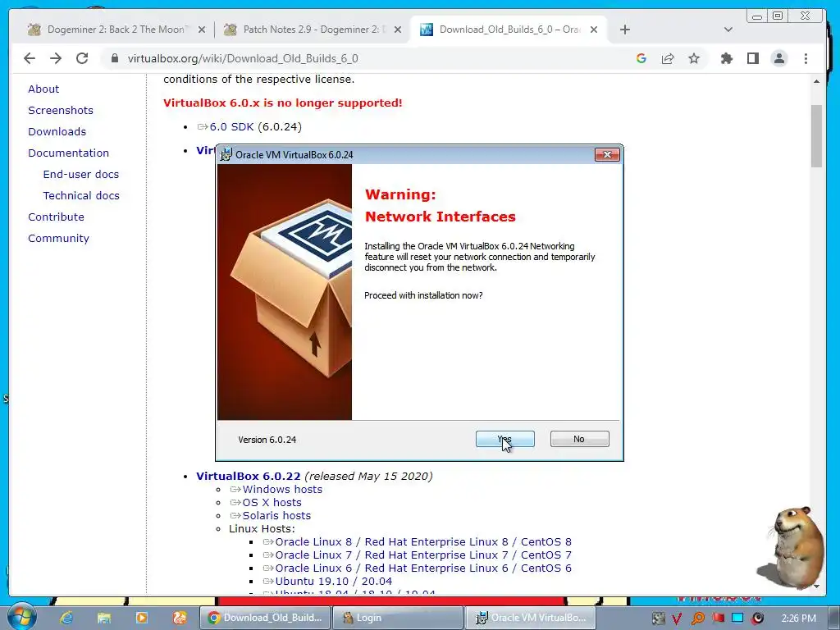Close the Oracle VM VirtualBox 6.0.24 dialog
Viewport: 840px width, 630px height.
coord(607,155)
